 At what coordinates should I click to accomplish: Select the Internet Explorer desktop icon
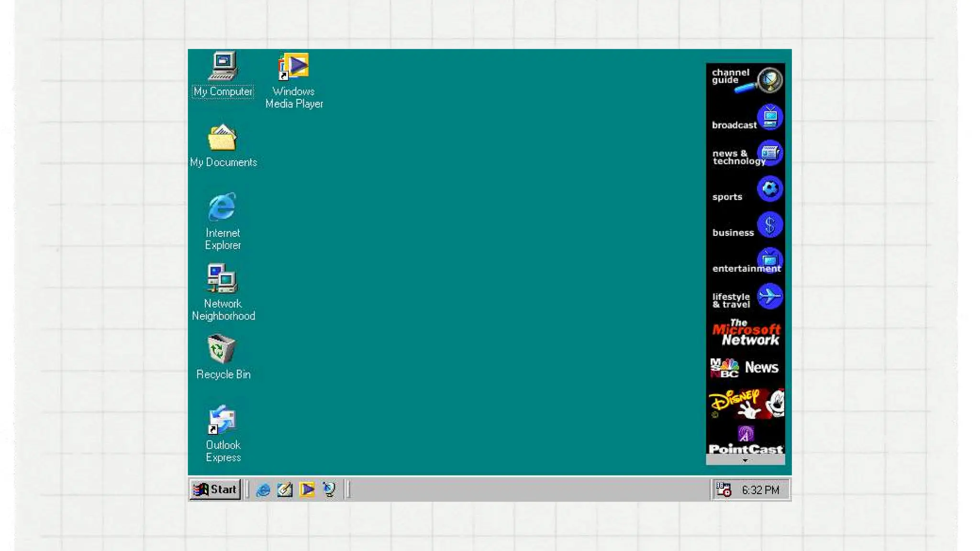[223, 208]
